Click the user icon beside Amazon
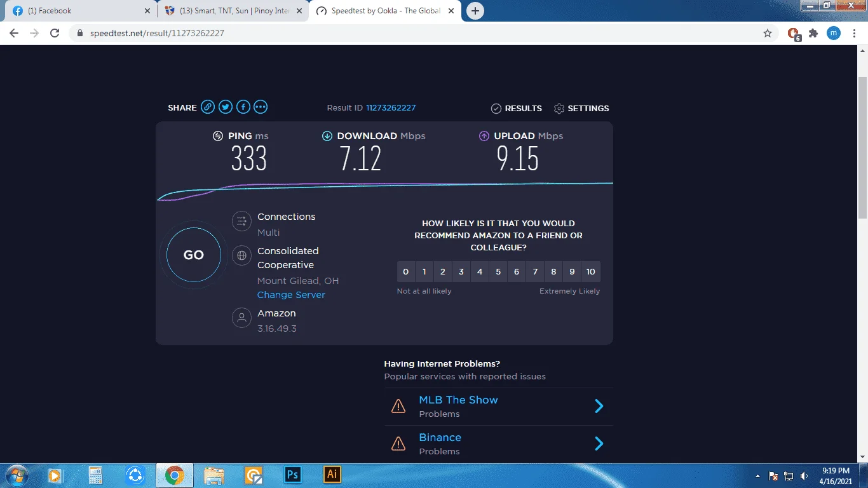 (x=241, y=318)
